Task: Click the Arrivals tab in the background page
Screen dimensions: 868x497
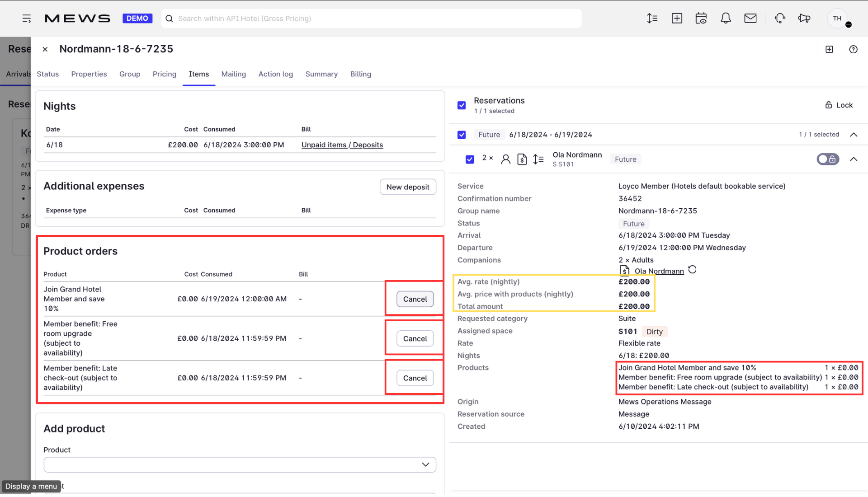Action: coord(18,74)
